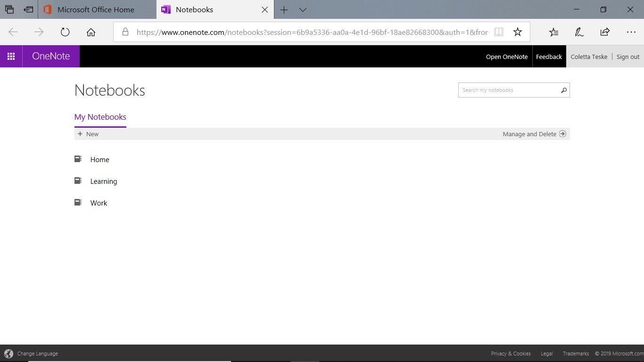
Task: Click the address bar URL
Action: point(312,32)
